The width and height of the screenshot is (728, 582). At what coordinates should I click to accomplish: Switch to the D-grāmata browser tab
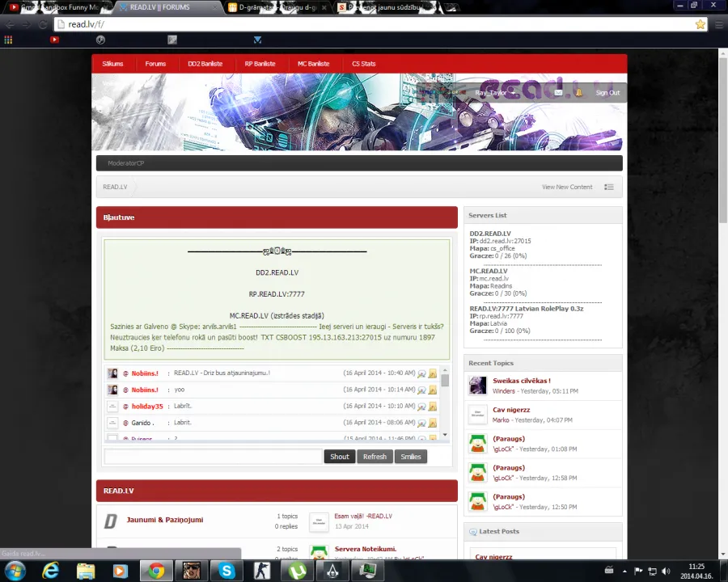pyautogui.click(x=278, y=7)
